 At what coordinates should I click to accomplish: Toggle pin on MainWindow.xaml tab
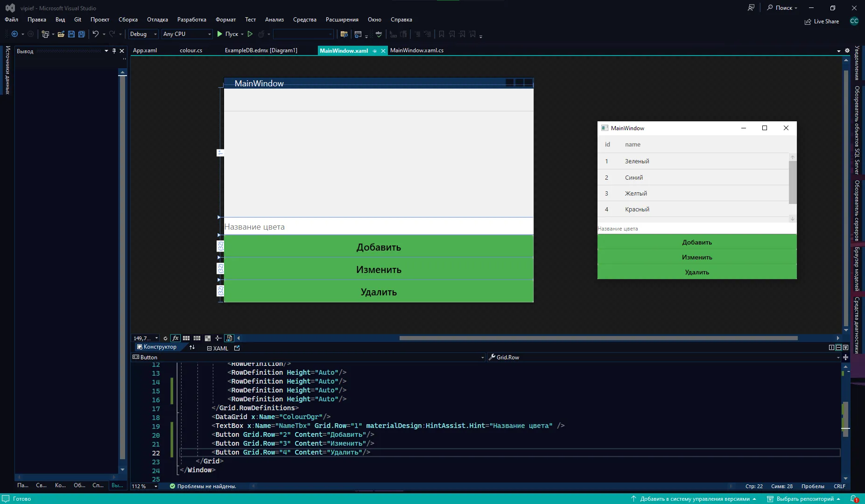point(374,51)
